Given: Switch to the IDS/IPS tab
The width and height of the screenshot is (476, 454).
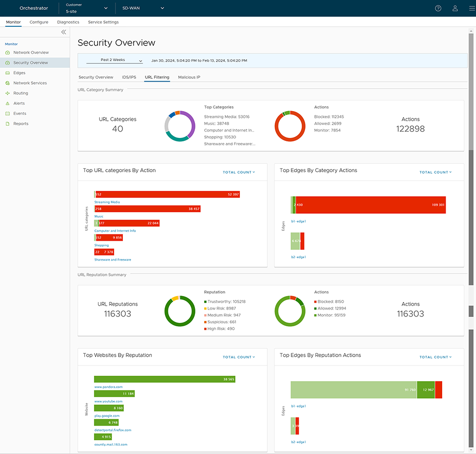Looking at the screenshot, I should pyautogui.click(x=129, y=77).
